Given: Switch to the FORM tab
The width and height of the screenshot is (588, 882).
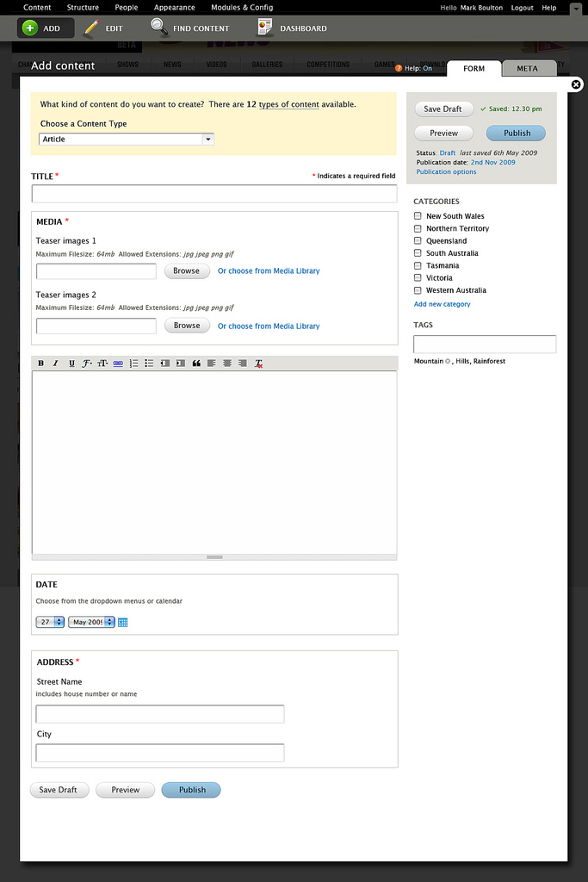Looking at the screenshot, I should (x=473, y=68).
